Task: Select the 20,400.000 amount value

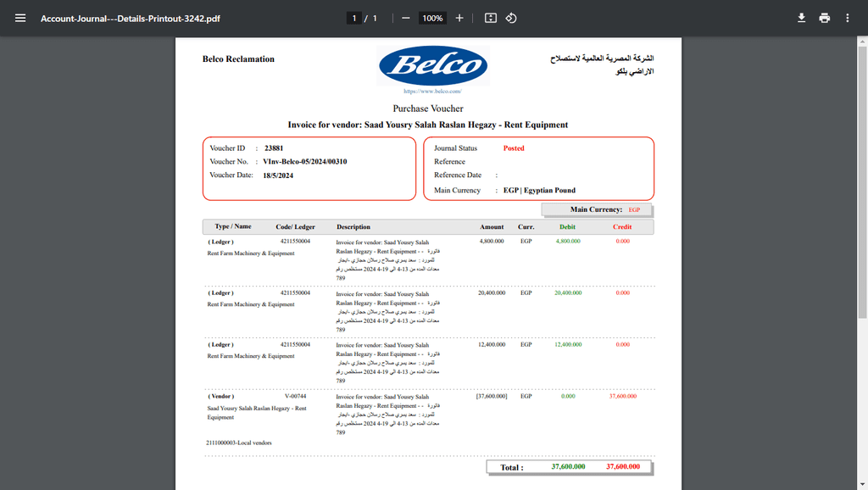Action: pos(492,292)
